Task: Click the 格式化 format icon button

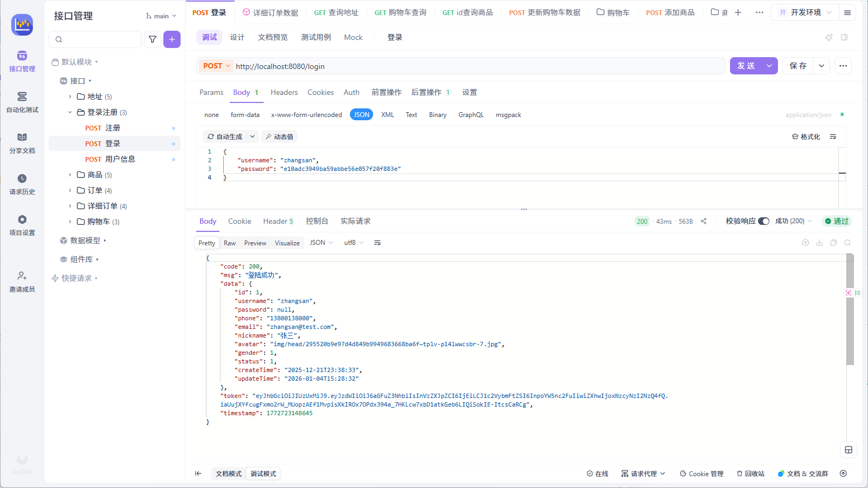Action: point(805,137)
